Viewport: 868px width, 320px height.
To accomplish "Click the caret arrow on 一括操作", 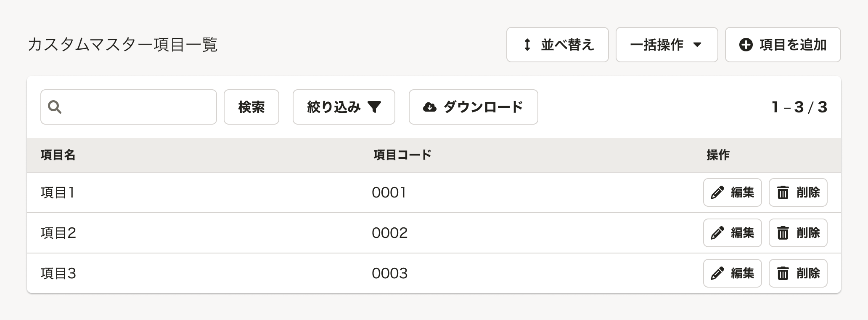I will (697, 45).
